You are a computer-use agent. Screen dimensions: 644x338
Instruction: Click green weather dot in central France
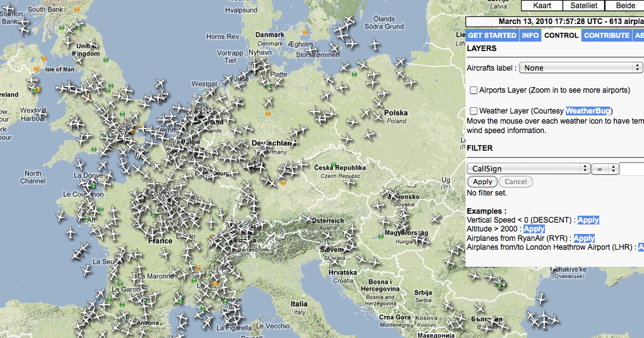153,214
